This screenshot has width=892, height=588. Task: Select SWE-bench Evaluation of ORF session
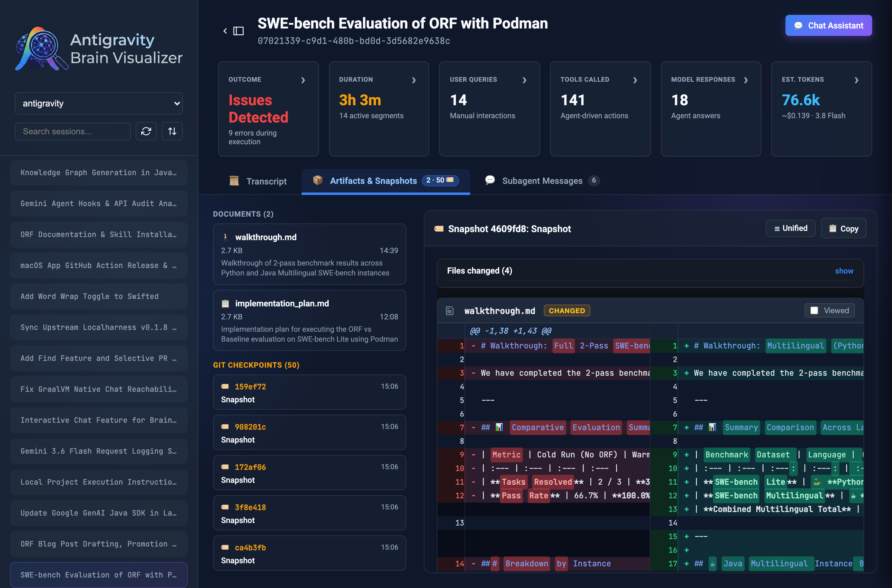(99, 575)
